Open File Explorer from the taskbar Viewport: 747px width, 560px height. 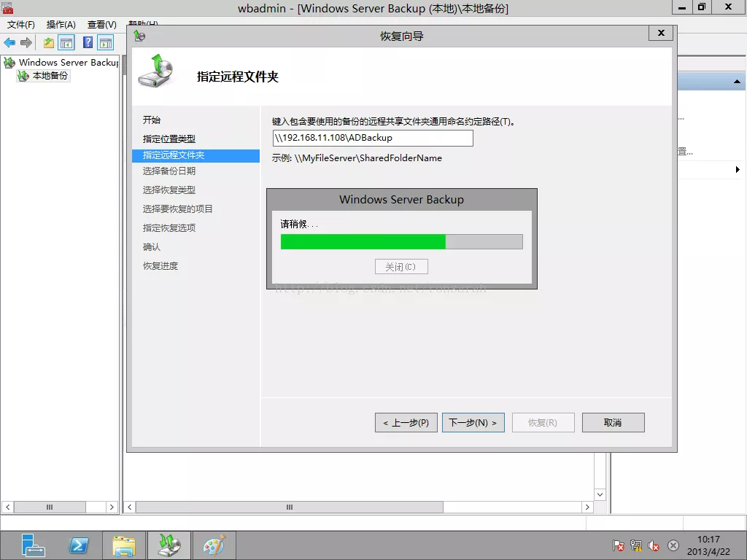124,545
